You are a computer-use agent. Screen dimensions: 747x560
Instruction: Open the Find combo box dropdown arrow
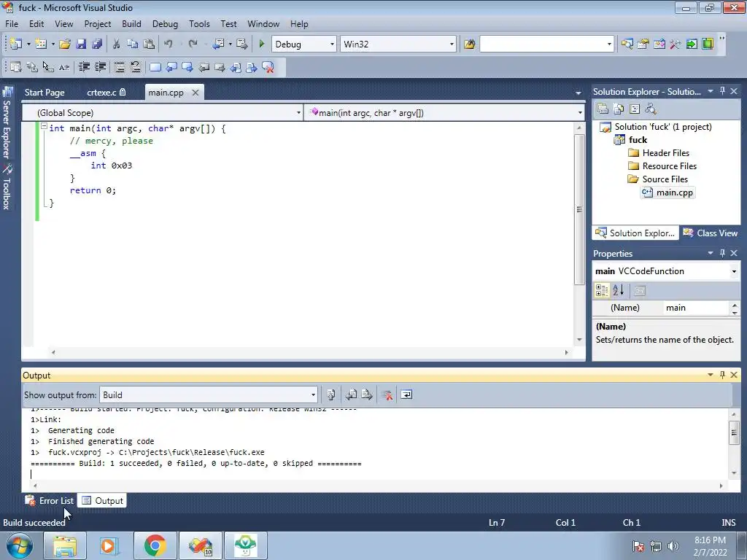609,44
